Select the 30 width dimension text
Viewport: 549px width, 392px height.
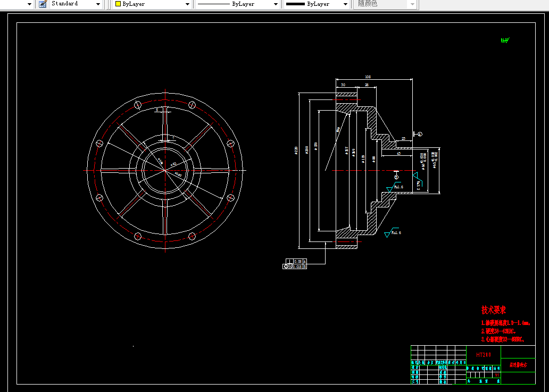click(343, 85)
